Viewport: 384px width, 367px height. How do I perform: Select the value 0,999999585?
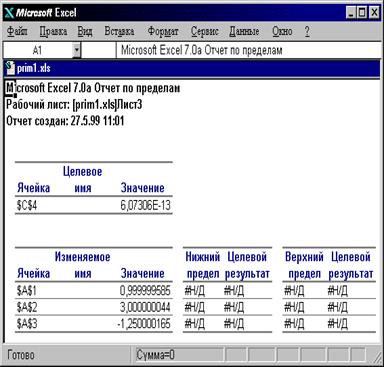pos(145,291)
